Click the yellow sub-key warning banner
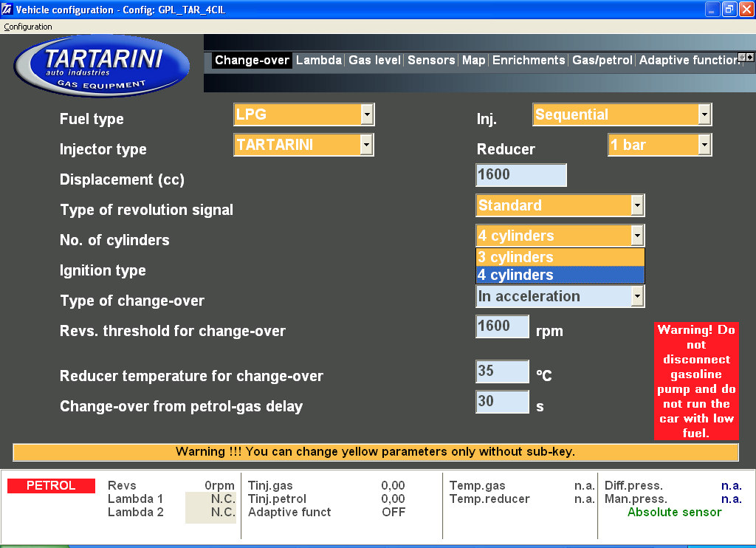 [x=376, y=452]
